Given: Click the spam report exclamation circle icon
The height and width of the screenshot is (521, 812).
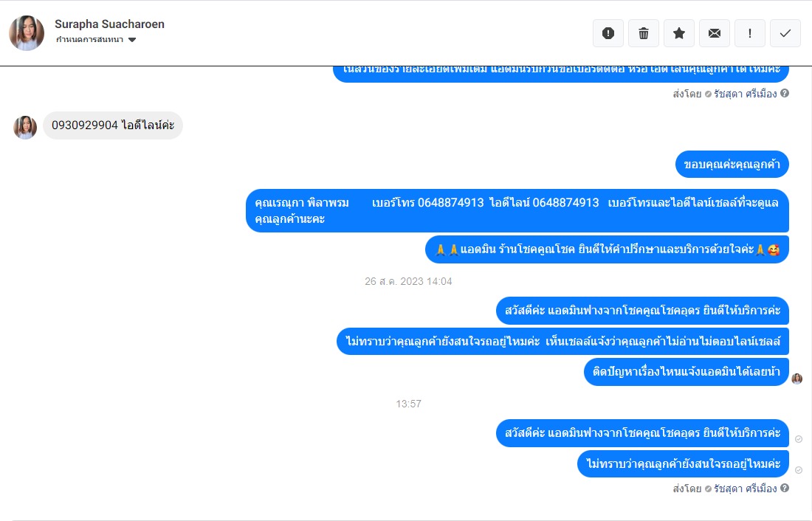Looking at the screenshot, I should (608, 33).
